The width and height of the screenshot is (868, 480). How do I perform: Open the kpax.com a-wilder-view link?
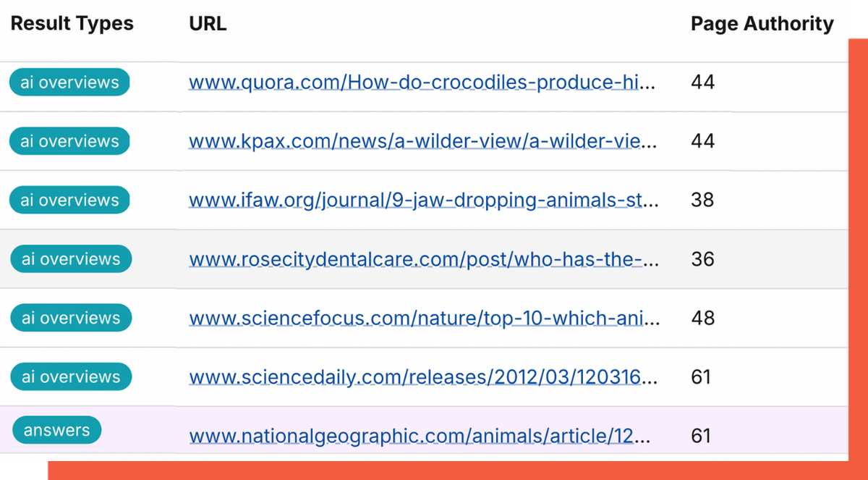click(x=422, y=141)
